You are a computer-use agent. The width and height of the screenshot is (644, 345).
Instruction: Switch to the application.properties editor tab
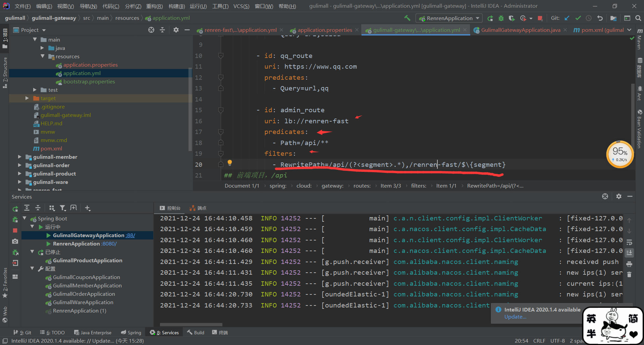point(324,30)
